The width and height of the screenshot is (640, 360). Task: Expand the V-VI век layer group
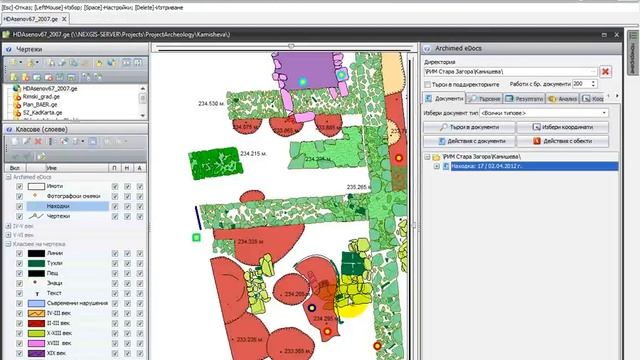tap(9, 235)
